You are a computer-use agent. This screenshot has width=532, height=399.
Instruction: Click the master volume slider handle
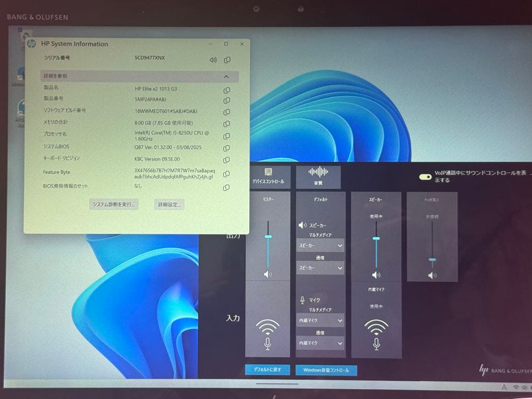click(268, 237)
